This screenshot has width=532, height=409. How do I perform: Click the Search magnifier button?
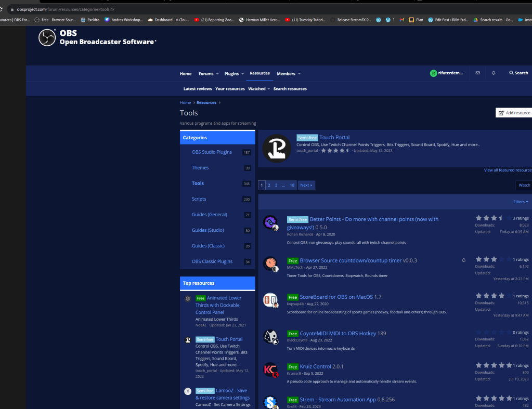click(x=518, y=73)
